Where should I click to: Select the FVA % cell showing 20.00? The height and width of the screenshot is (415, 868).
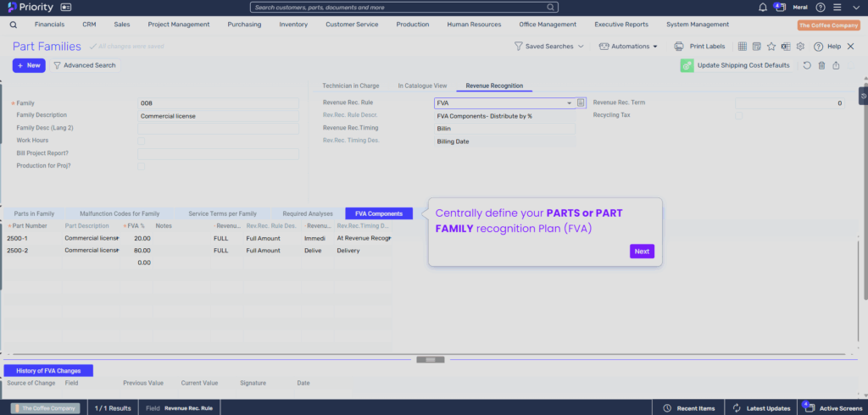[136, 238]
